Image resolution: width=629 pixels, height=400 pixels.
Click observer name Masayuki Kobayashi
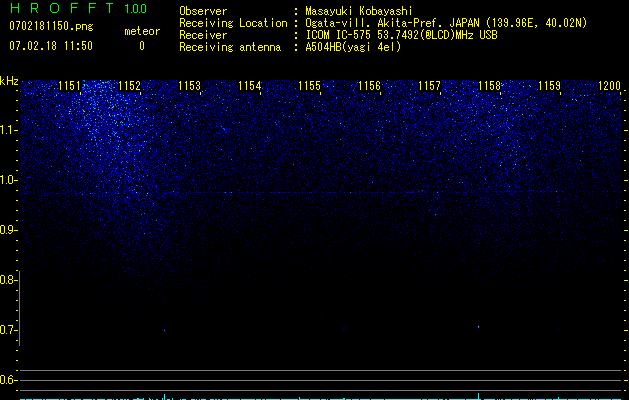click(x=359, y=11)
